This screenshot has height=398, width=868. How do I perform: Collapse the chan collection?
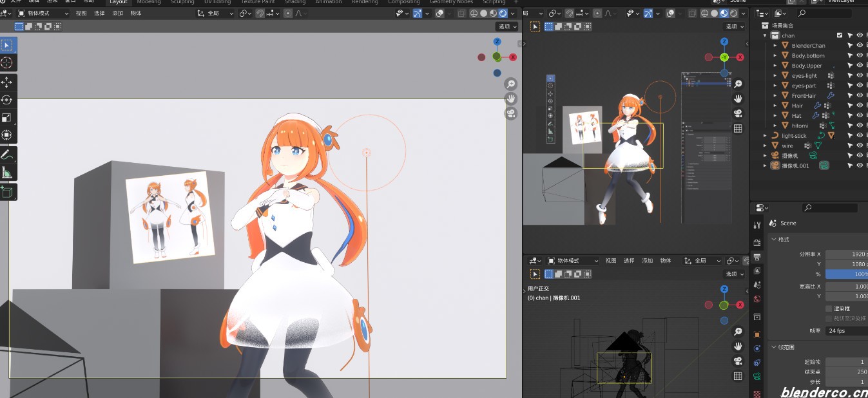tap(766, 35)
